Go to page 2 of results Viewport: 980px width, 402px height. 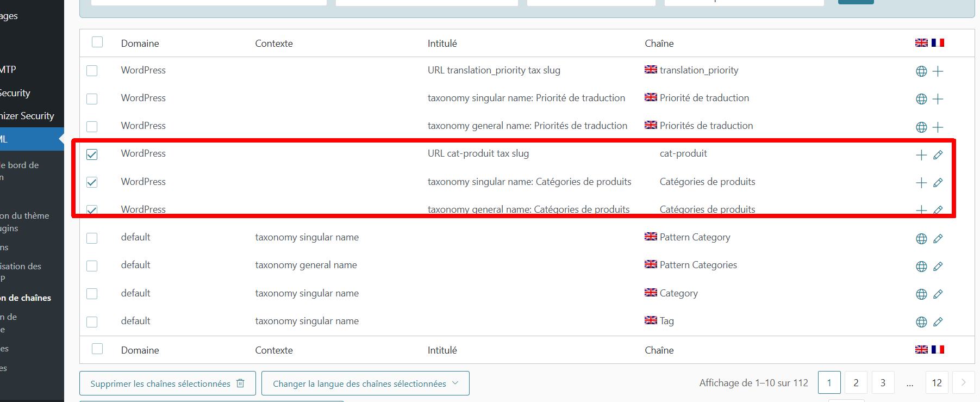click(x=856, y=383)
